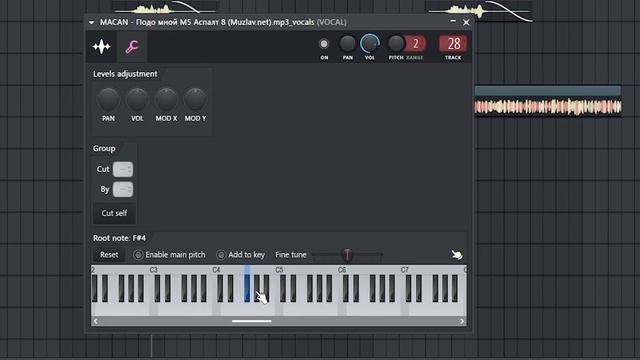Click the Reset root note button

click(109, 255)
